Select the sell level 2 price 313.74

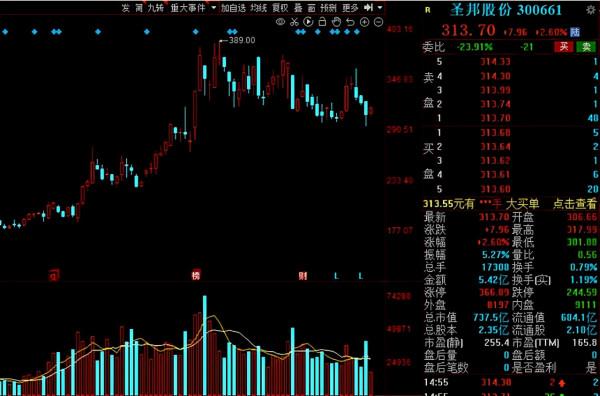(x=496, y=104)
